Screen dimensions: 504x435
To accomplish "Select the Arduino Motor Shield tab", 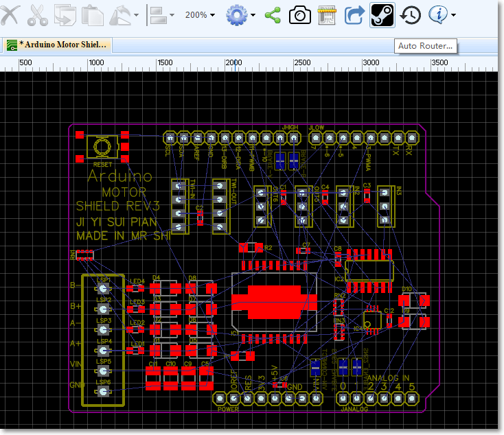I will [x=58, y=45].
